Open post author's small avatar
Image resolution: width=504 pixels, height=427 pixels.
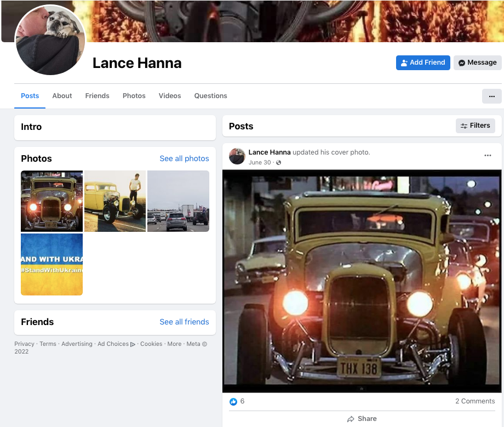(x=237, y=156)
